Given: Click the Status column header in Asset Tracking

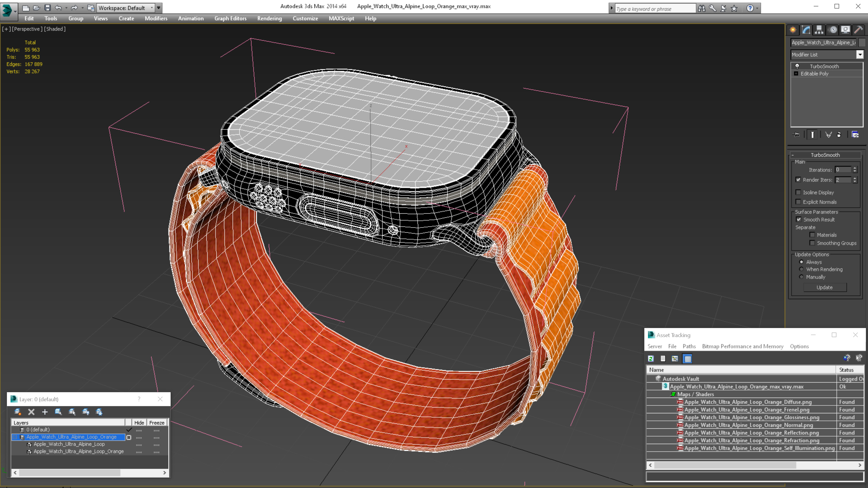Looking at the screenshot, I should click(x=850, y=370).
